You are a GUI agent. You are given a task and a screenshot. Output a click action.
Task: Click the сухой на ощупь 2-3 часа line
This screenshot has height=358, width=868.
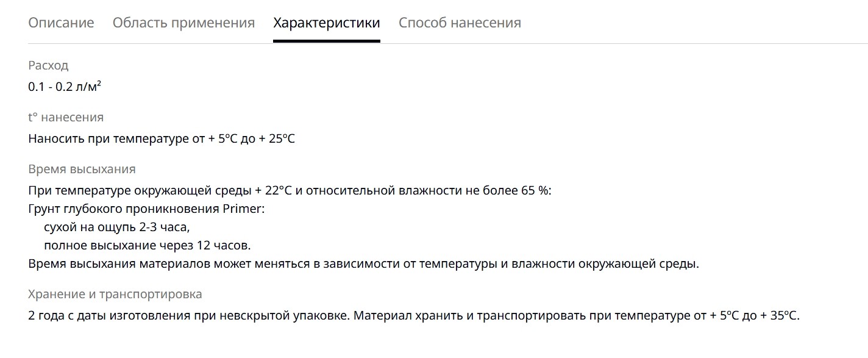117,227
